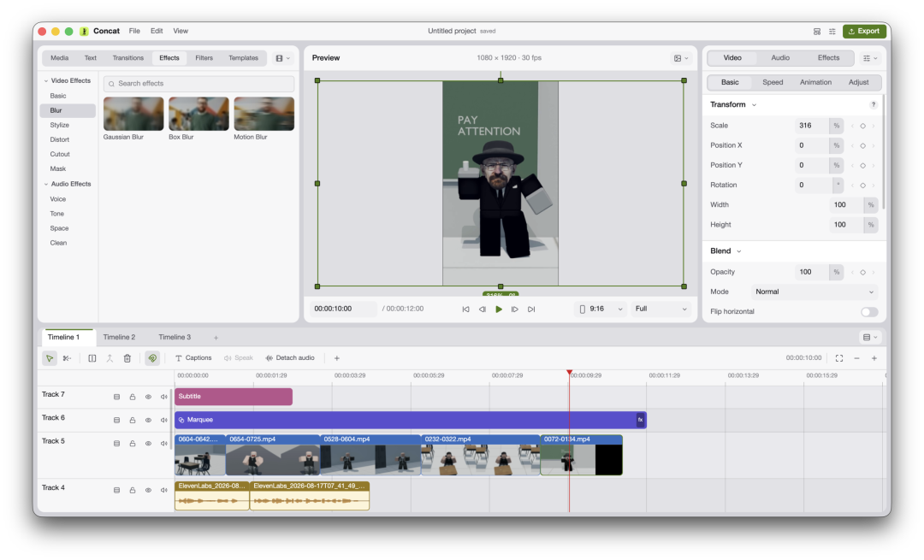Click the Export button
The image size is (924, 560).
[864, 32]
